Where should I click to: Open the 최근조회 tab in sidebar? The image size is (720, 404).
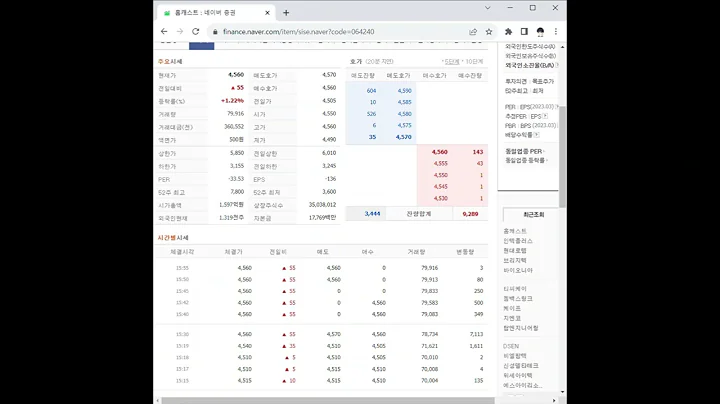click(x=534, y=214)
